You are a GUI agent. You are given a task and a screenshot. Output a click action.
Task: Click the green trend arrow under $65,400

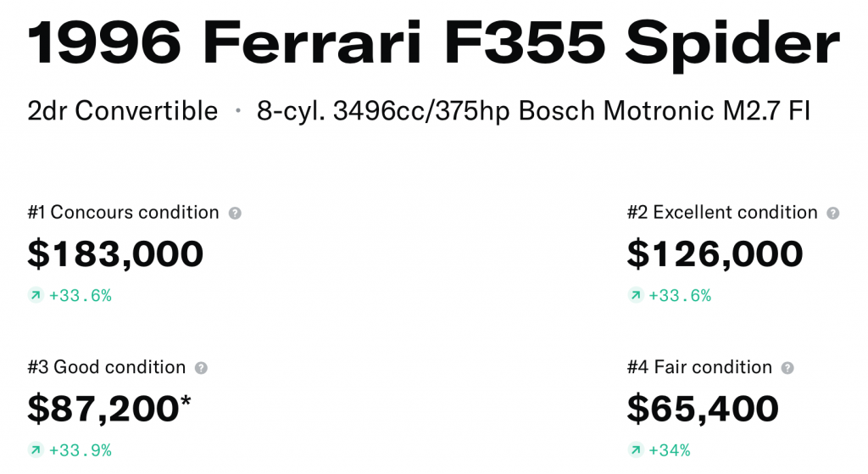635,450
